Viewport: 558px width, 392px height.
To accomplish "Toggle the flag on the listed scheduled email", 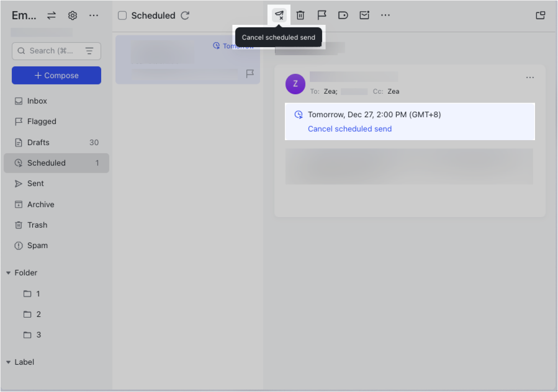I will tap(250, 73).
